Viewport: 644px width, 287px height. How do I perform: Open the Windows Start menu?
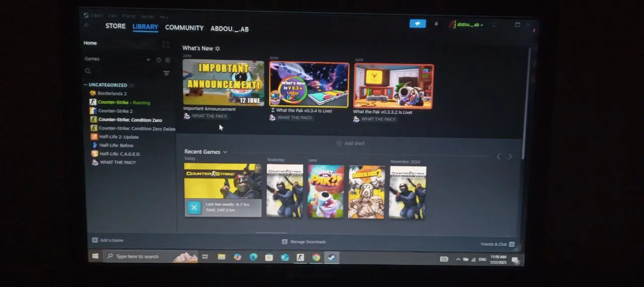coord(95,256)
